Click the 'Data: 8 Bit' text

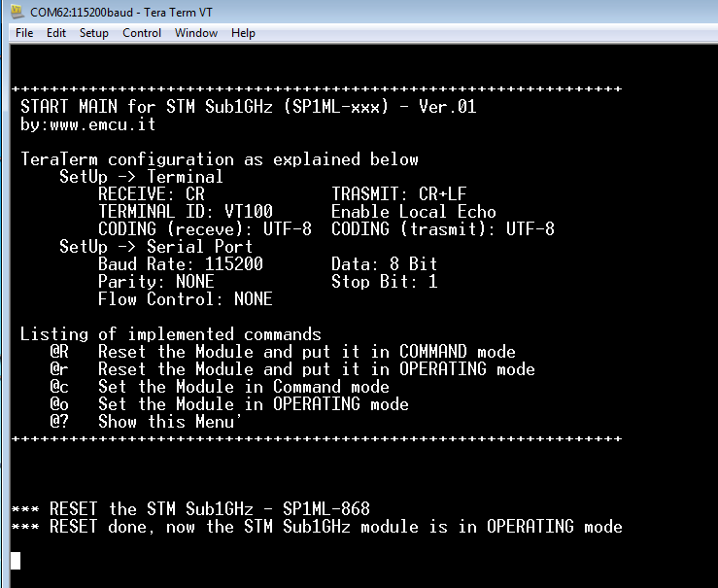pyautogui.click(x=384, y=264)
